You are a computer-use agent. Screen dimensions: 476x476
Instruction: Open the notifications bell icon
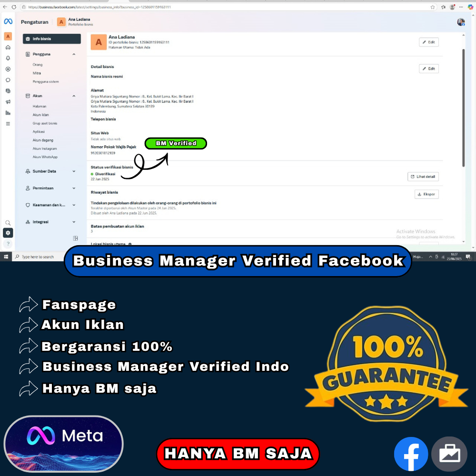click(x=7, y=58)
